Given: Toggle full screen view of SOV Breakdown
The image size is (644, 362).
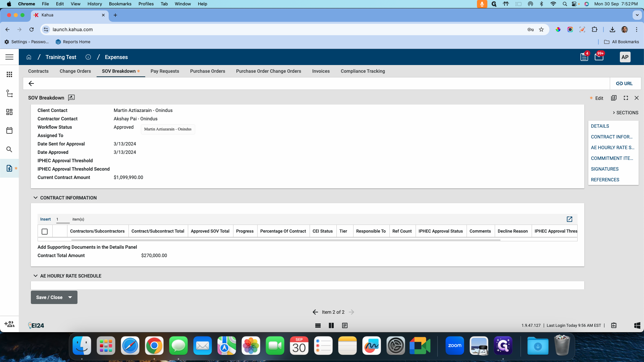Looking at the screenshot, I should coord(626,98).
